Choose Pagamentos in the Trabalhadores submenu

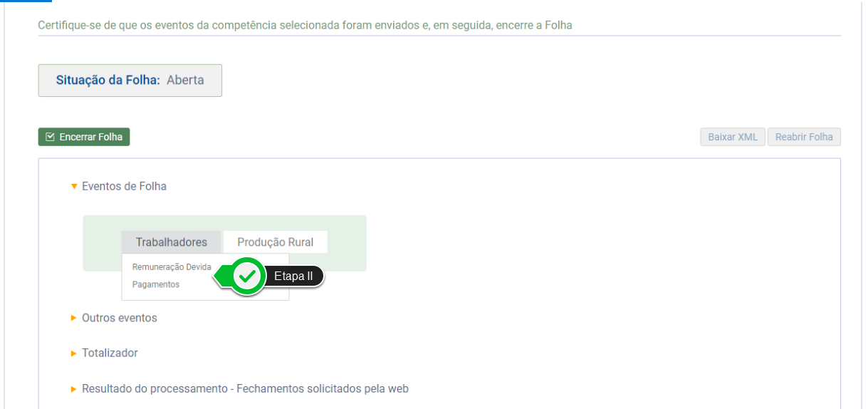(x=156, y=284)
